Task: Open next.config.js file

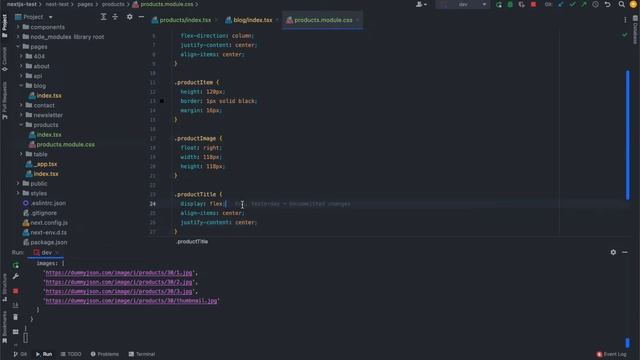Action: point(49,223)
